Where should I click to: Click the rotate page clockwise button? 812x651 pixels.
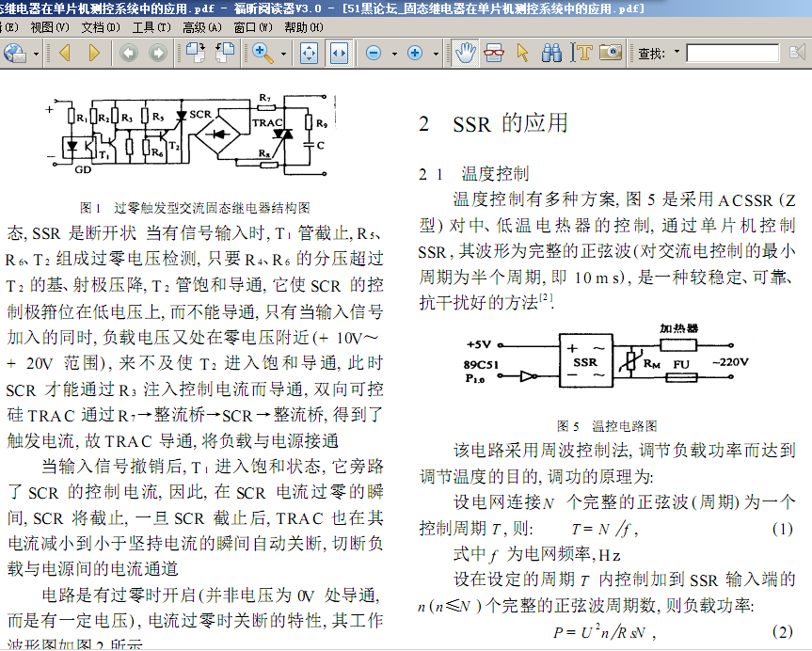(x=196, y=53)
